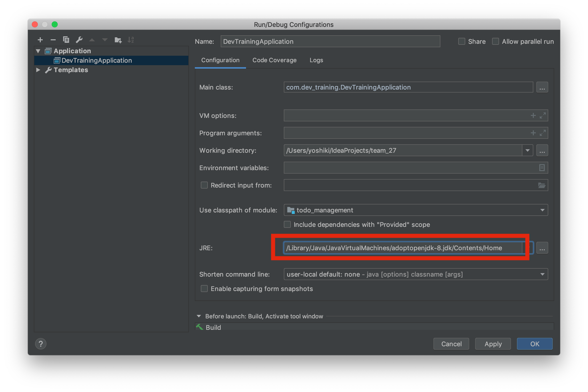Open the Environment variables editor icon
Viewport: 588px width, 392px height.
click(x=542, y=168)
